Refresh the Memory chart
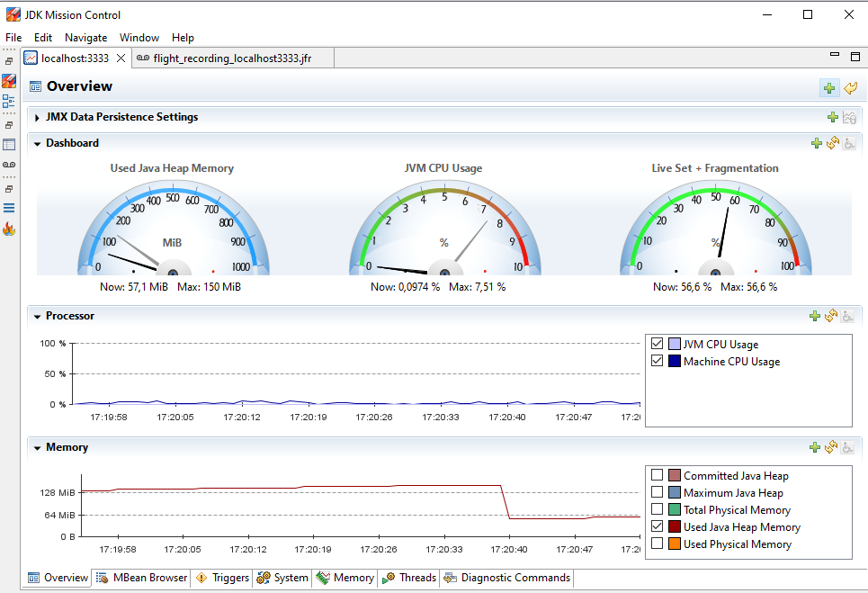 tap(831, 447)
